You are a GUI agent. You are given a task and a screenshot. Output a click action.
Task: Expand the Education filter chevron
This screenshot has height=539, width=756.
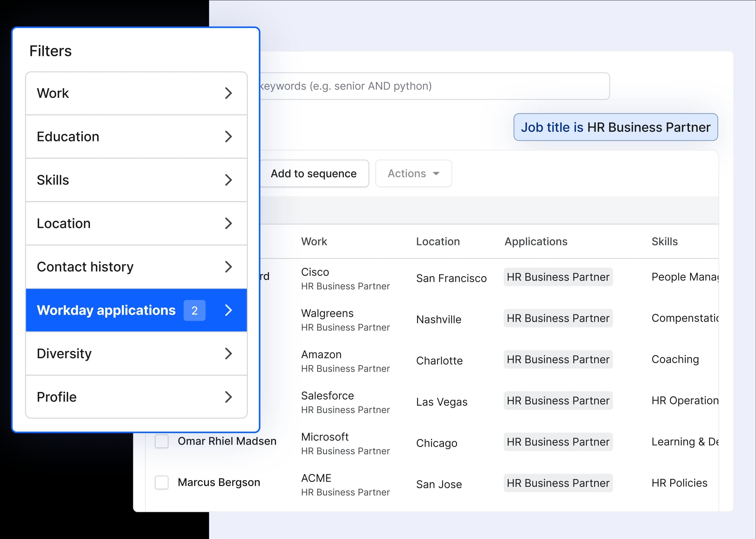[228, 136]
